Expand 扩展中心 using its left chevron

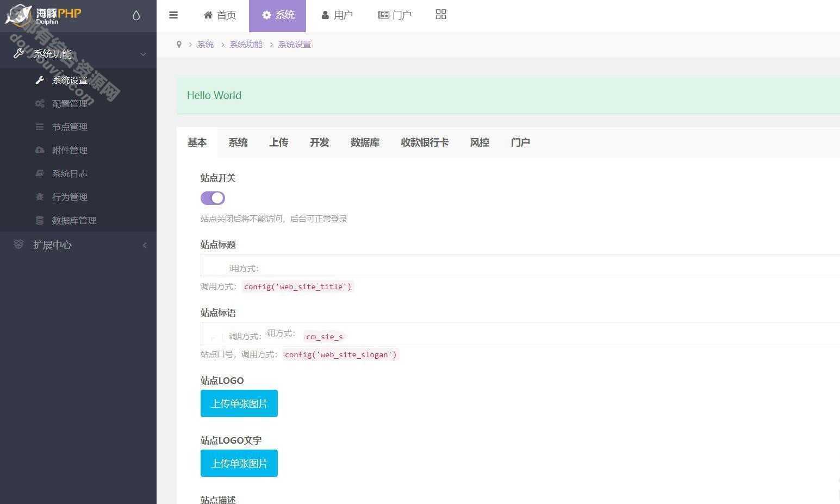click(145, 245)
